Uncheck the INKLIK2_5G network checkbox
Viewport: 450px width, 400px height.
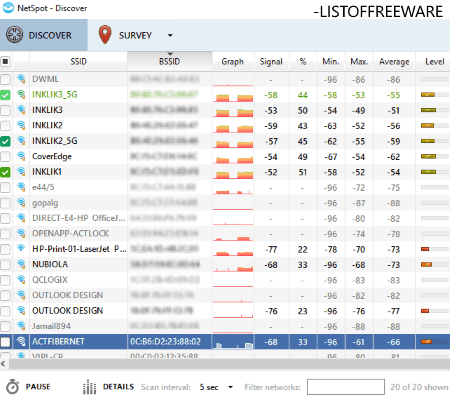5,141
